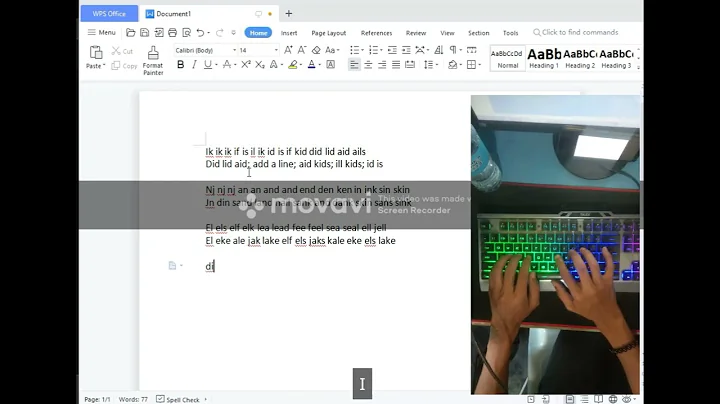This screenshot has height=404, width=720.
Task: Open file with the folder icon
Action: tap(131, 33)
